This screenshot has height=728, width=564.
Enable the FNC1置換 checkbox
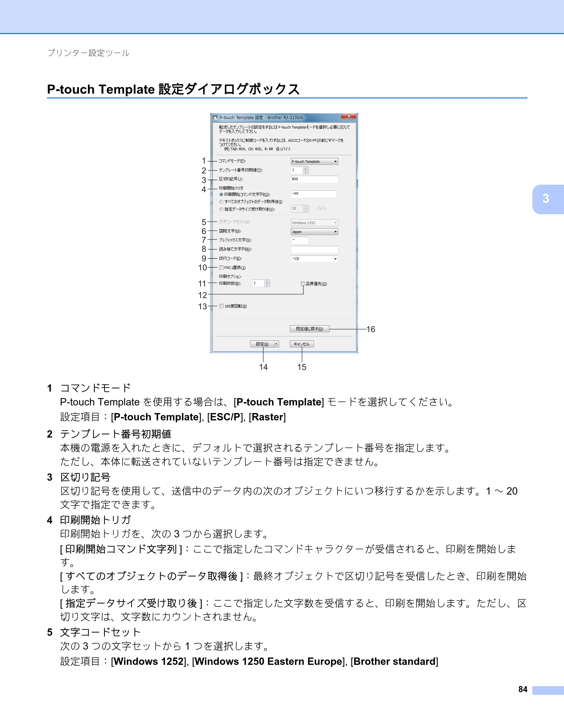coord(221,268)
